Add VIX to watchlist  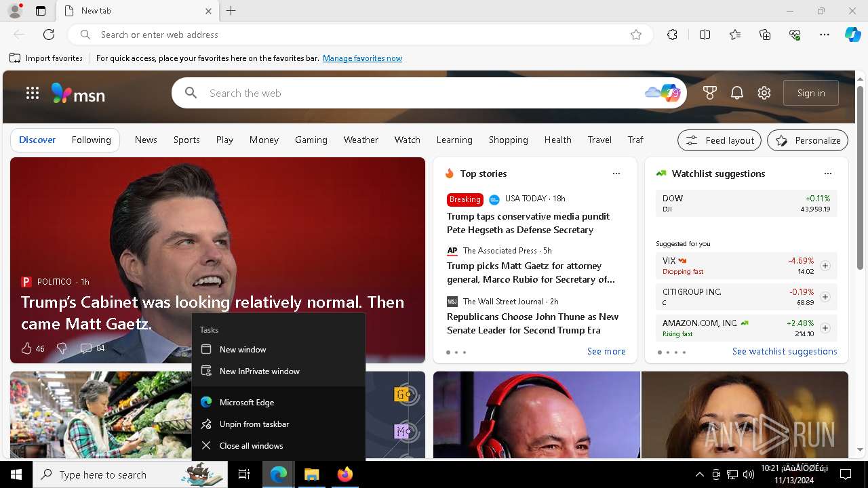(x=825, y=266)
